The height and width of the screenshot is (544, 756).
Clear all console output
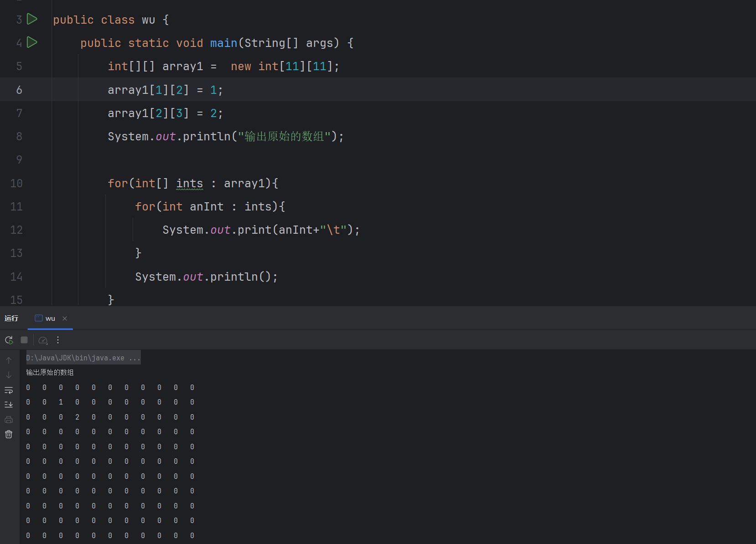click(x=9, y=434)
